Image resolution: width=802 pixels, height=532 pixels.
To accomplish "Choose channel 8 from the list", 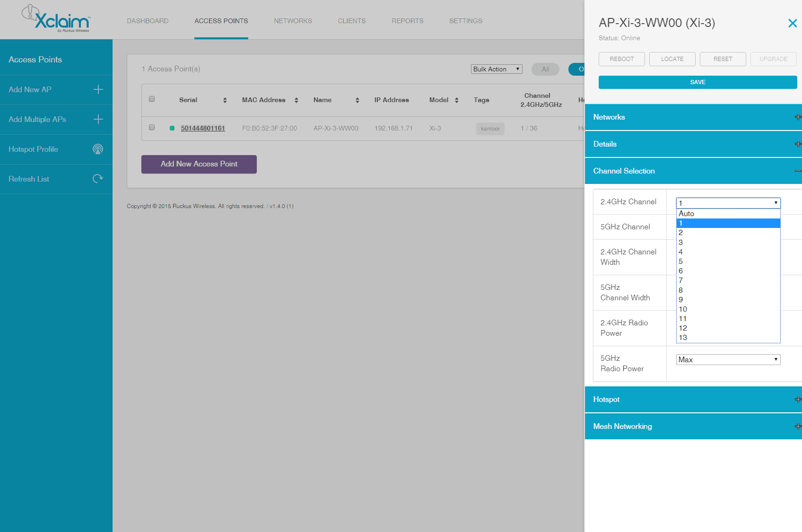I will pos(728,290).
